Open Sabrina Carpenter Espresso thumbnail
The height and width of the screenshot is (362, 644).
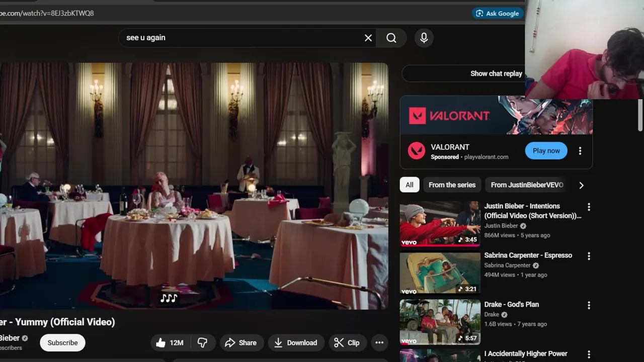coord(440,273)
